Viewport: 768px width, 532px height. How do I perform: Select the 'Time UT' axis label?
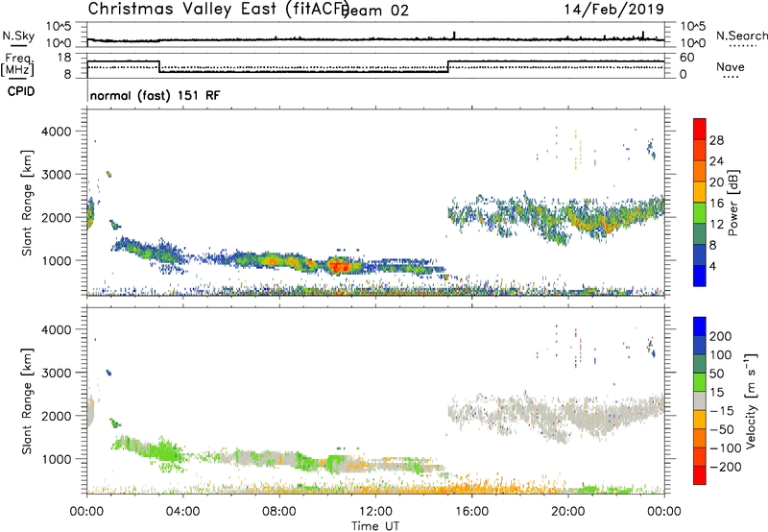pos(375,526)
